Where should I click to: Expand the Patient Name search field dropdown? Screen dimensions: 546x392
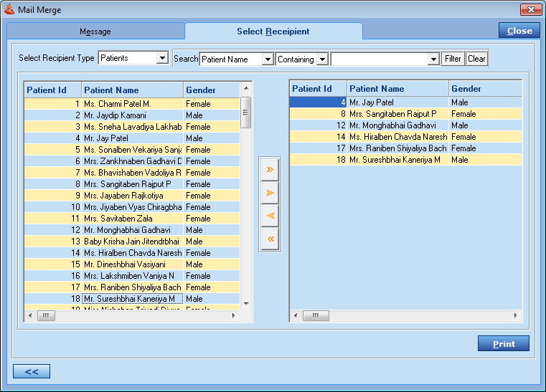[x=268, y=59]
